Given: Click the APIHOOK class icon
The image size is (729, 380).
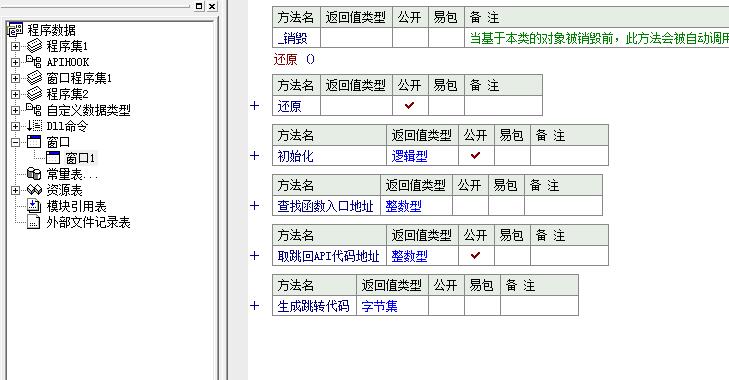Looking at the screenshot, I should coord(33,61).
